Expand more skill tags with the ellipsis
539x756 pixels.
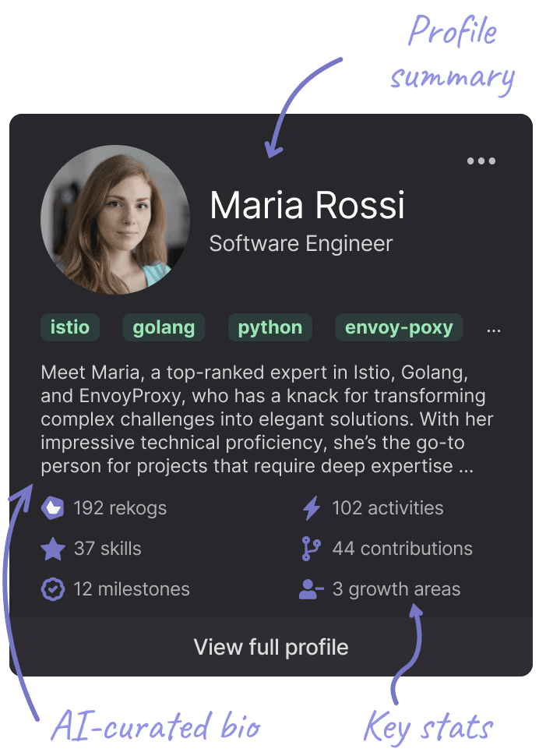[494, 330]
